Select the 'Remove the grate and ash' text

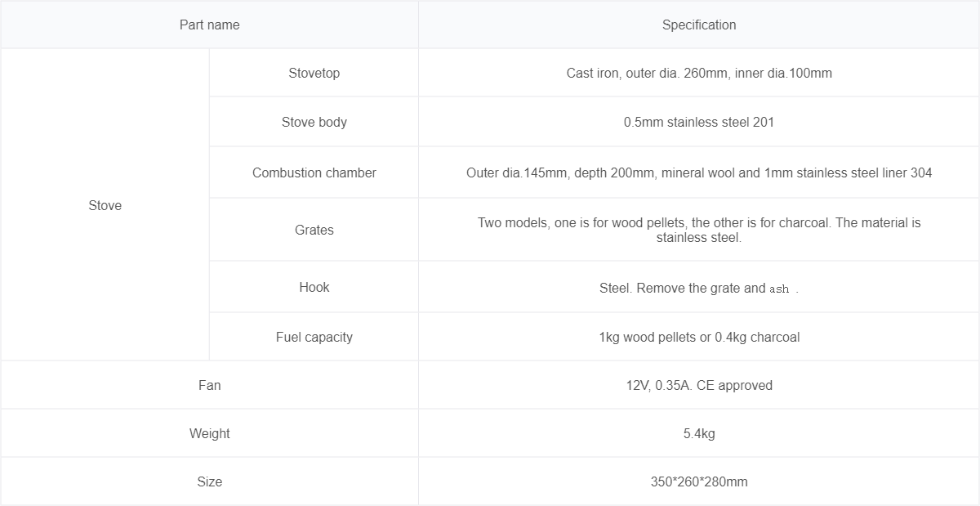[x=699, y=288]
